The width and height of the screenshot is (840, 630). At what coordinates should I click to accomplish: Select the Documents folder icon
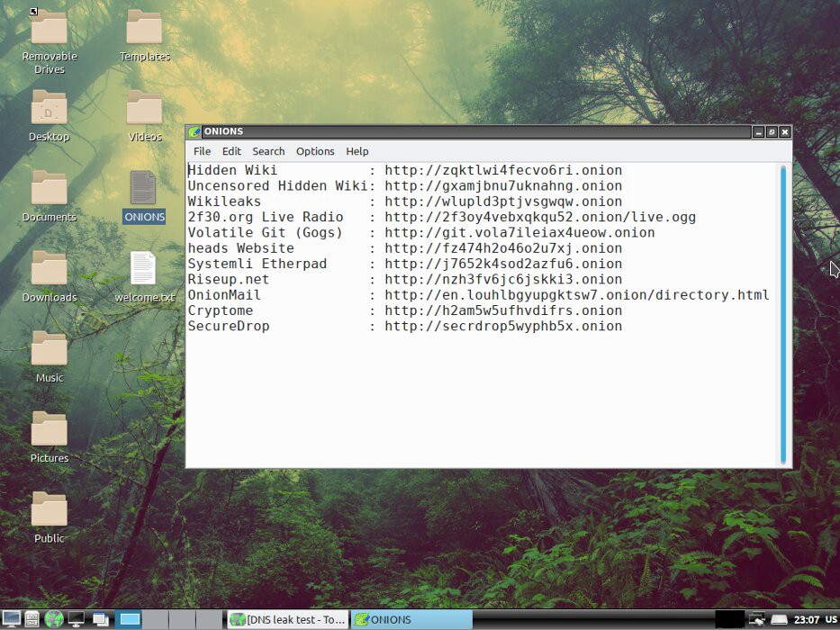click(50, 187)
